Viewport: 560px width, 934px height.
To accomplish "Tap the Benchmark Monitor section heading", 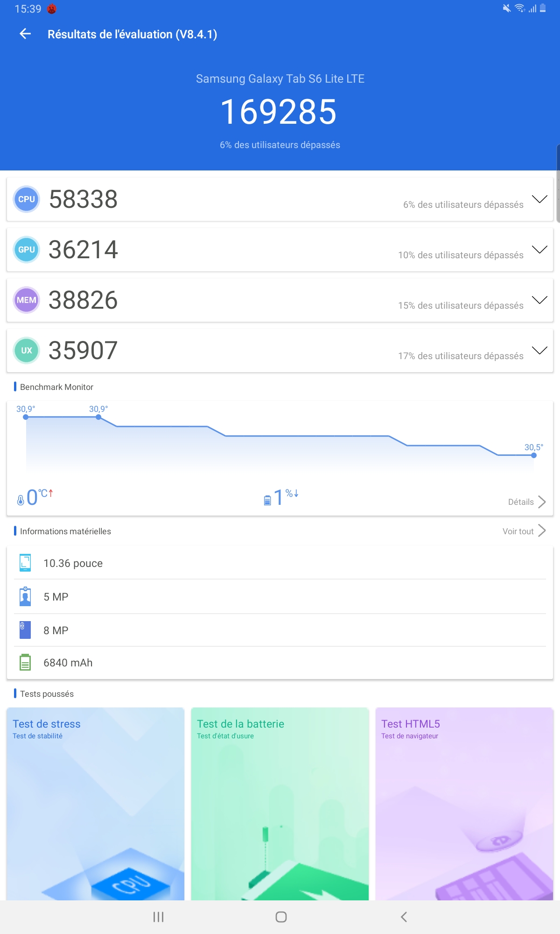I will [56, 387].
